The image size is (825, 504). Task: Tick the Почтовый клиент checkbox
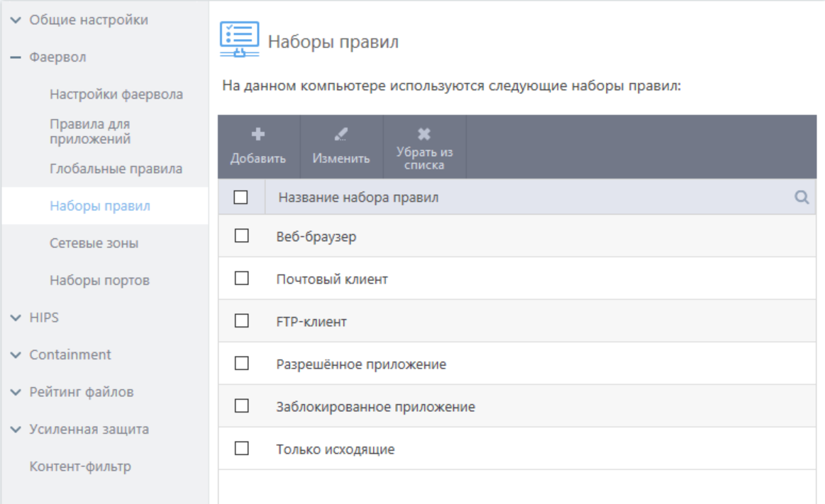(241, 279)
